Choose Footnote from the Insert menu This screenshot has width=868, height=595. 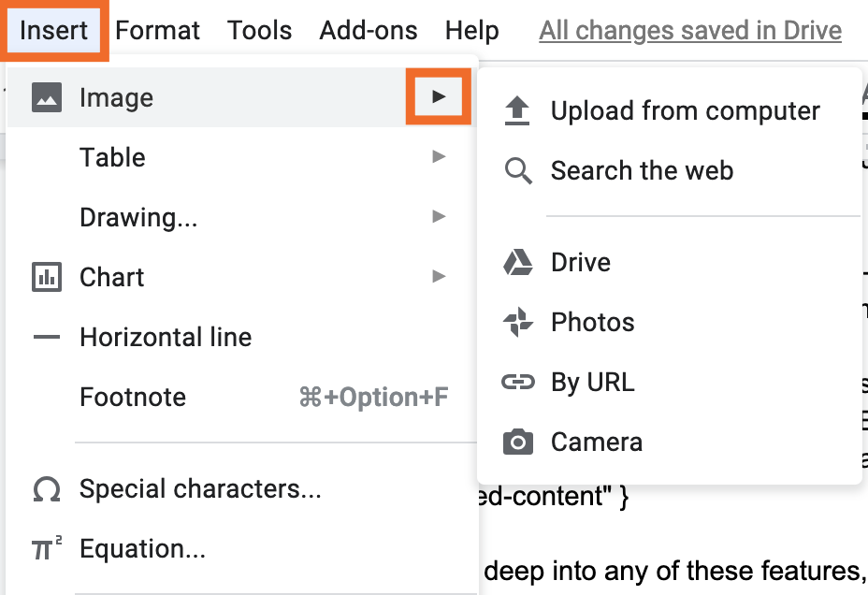tap(133, 397)
